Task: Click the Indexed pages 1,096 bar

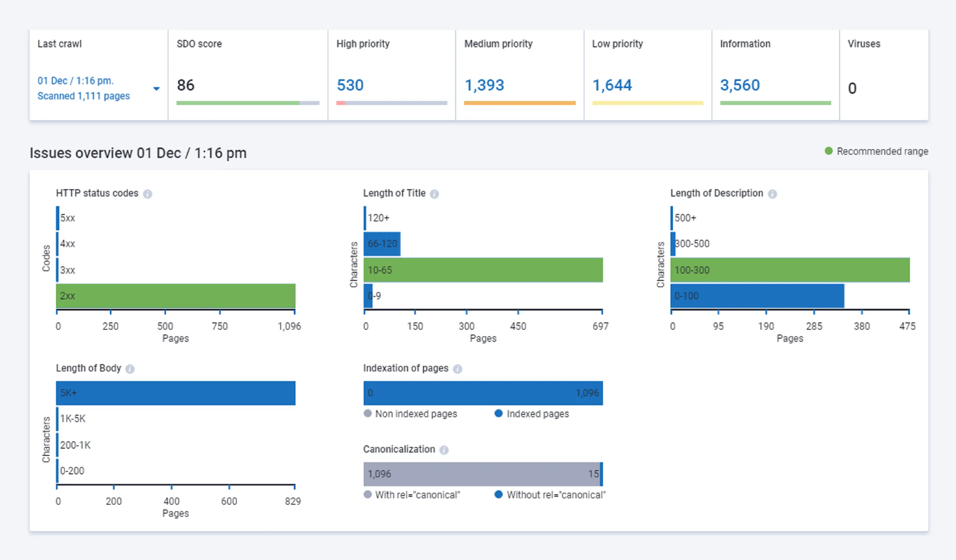Action: 483,393
